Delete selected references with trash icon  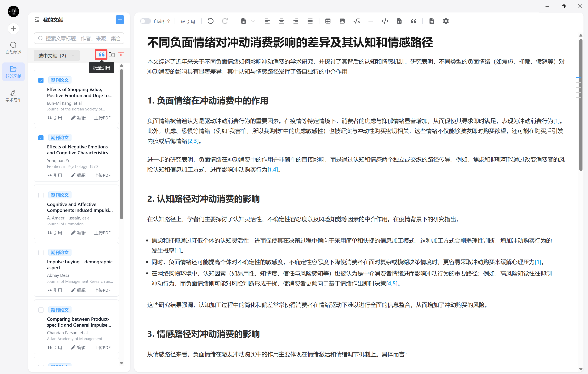pos(121,55)
